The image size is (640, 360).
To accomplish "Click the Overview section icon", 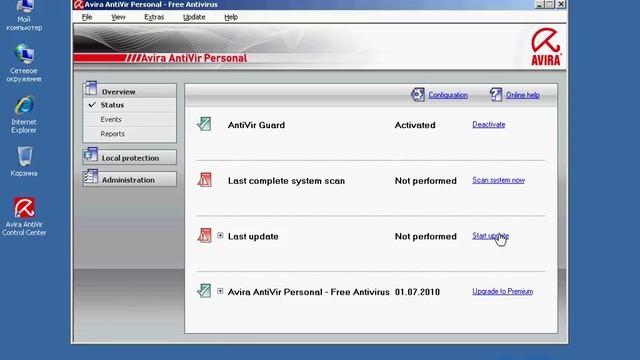I will [x=91, y=89].
